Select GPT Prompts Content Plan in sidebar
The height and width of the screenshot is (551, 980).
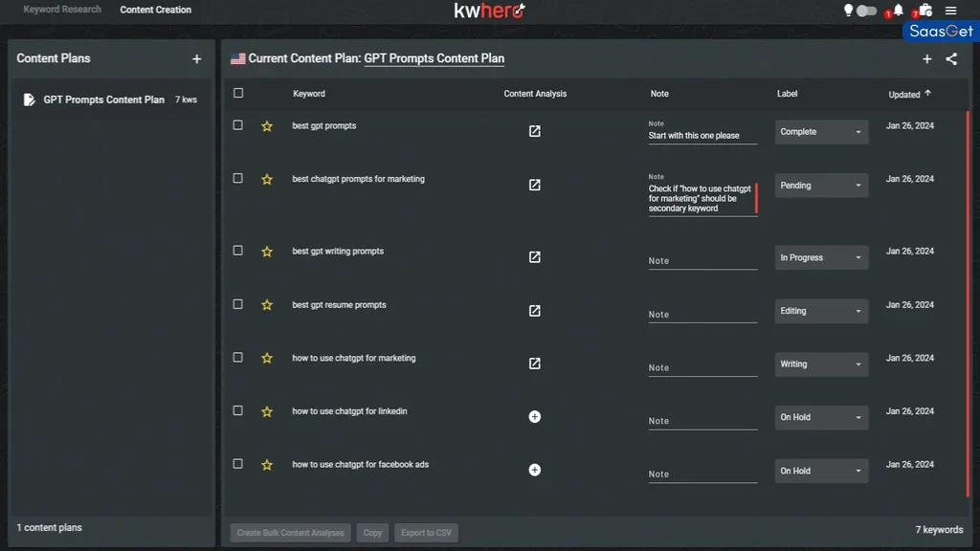(x=111, y=99)
